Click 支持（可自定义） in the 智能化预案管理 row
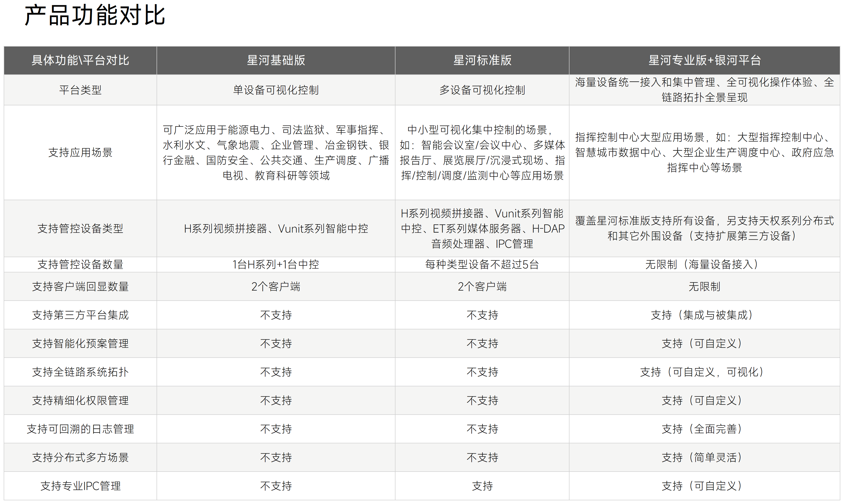The height and width of the screenshot is (504, 844). point(705,344)
